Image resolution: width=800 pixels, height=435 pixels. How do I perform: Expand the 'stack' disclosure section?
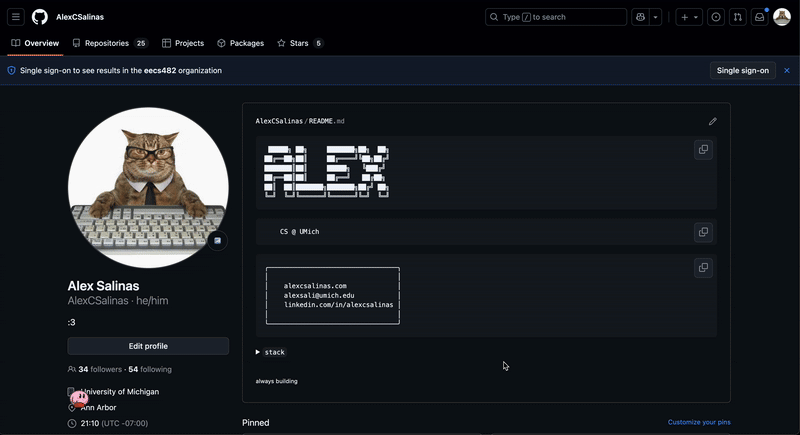coord(271,352)
